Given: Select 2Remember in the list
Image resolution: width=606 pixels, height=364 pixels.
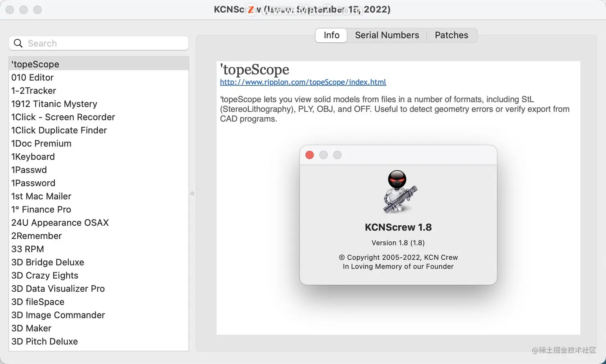Looking at the screenshot, I should pos(99,236).
